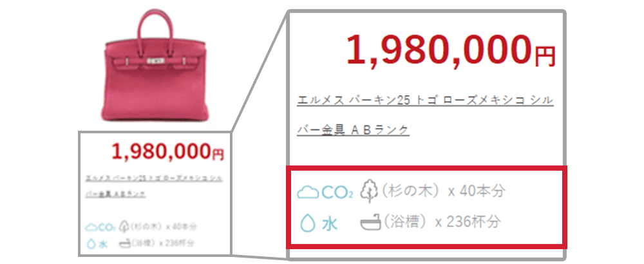
Task: Click the large CO2 label text
Action: [x=337, y=192]
